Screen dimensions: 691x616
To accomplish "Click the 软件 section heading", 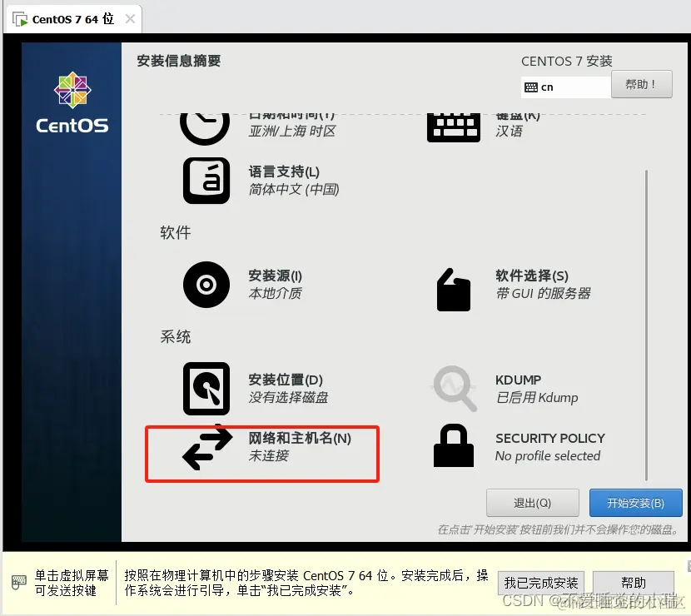I will (176, 232).
